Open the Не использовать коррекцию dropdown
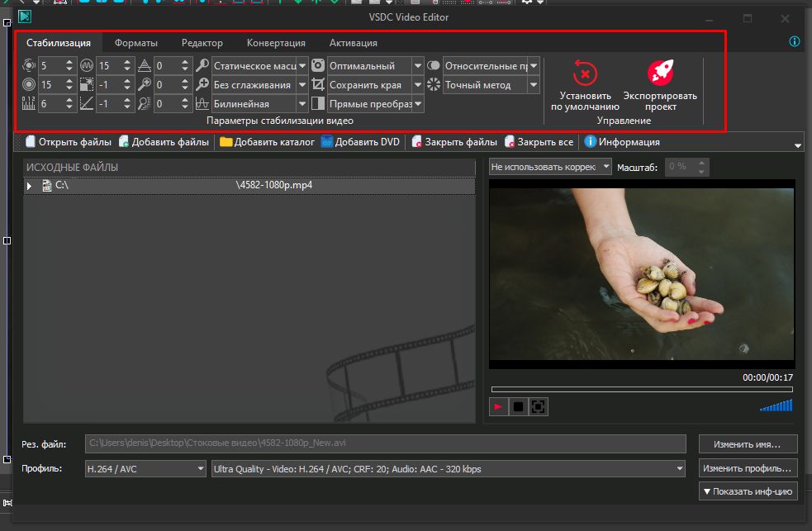The height and width of the screenshot is (531, 812). pyautogui.click(x=550, y=167)
